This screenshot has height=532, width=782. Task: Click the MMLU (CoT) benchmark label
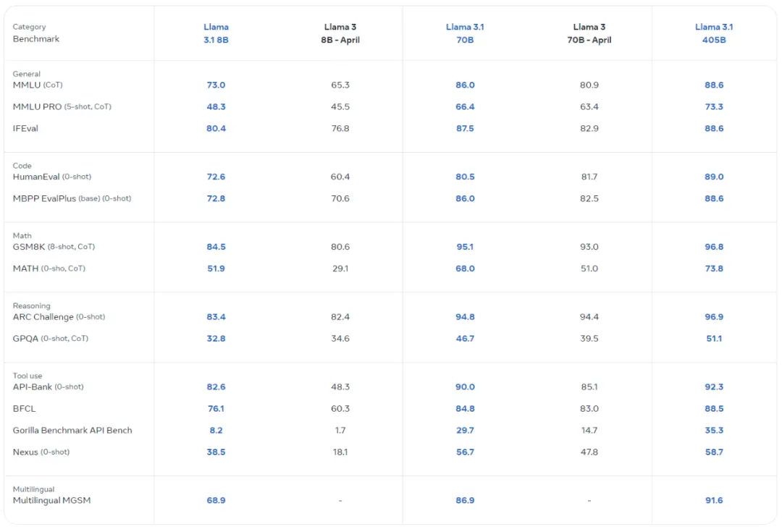[x=38, y=85]
